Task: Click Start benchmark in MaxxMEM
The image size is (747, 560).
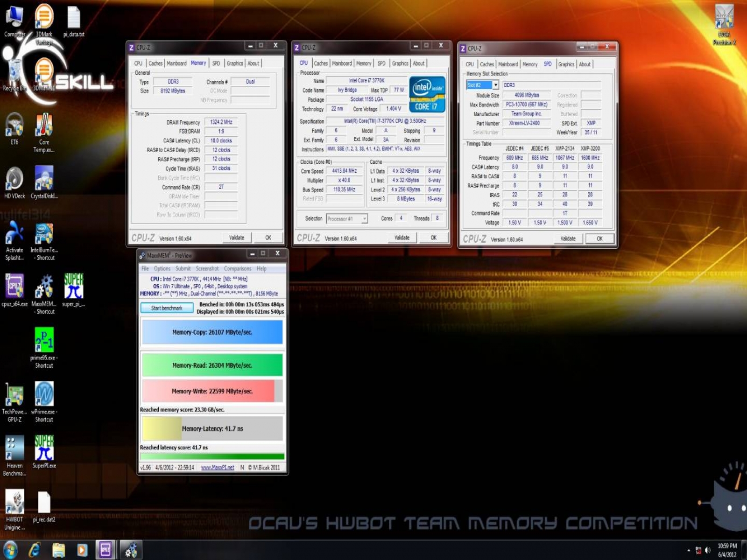Action: pos(167,308)
